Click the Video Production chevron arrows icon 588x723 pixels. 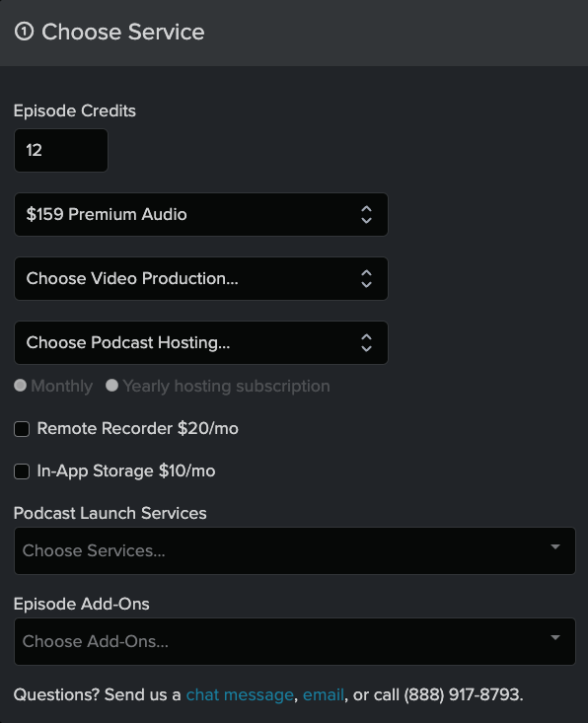click(366, 278)
